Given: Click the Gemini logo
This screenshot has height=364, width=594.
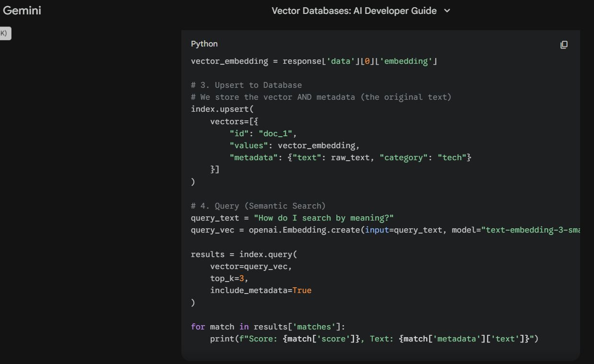Looking at the screenshot, I should click(22, 11).
